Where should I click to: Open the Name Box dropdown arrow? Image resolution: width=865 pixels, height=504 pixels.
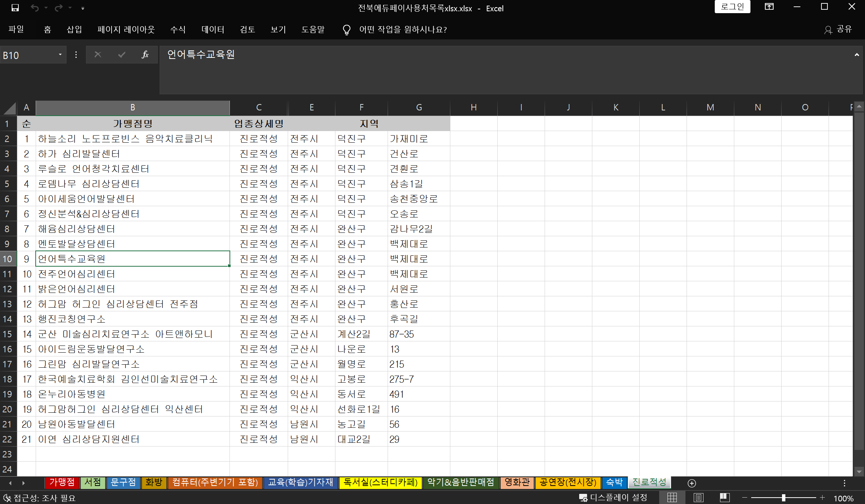pyautogui.click(x=60, y=55)
